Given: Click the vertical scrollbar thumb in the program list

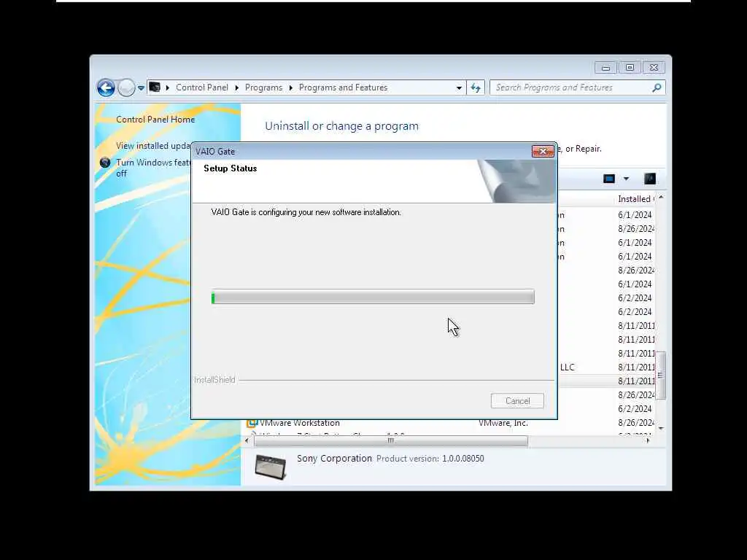Looking at the screenshot, I should (661, 376).
